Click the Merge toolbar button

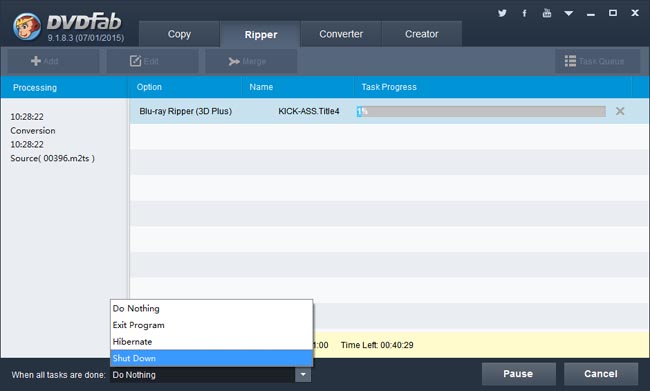251,61
